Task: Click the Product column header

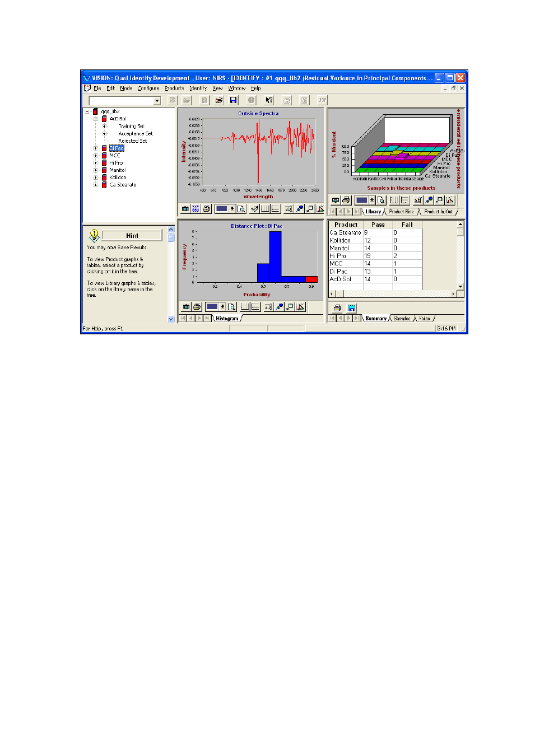Action: click(x=346, y=225)
